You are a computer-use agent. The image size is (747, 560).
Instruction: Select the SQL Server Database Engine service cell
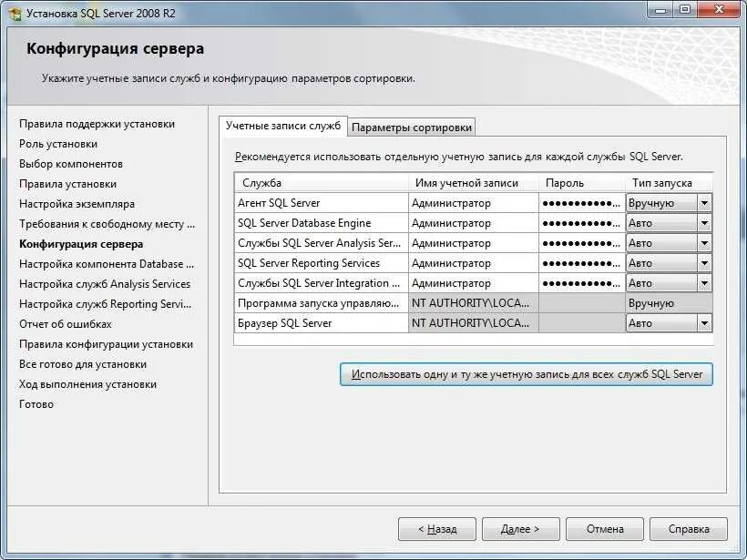322,223
